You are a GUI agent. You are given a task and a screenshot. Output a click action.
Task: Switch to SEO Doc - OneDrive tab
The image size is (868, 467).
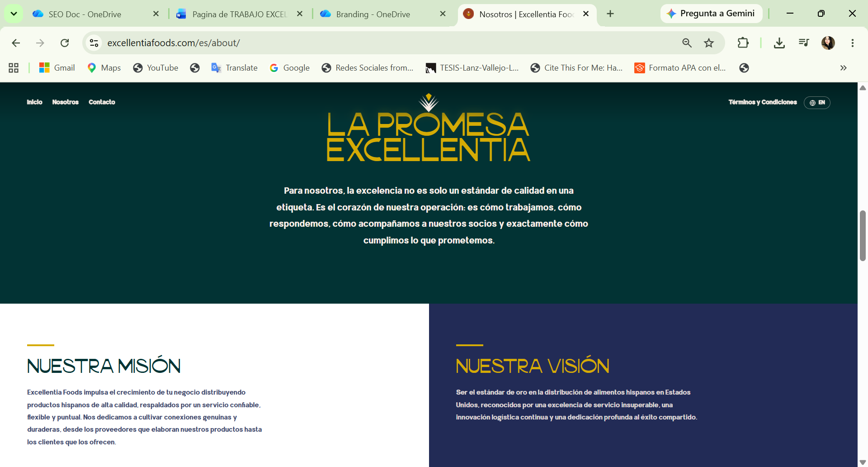coord(85,14)
